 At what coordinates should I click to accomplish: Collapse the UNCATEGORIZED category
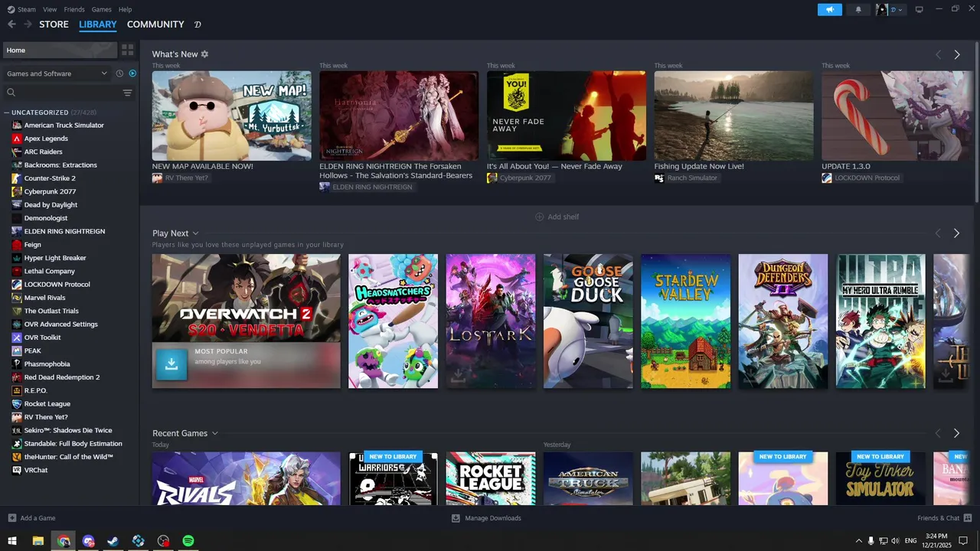pos(7,112)
